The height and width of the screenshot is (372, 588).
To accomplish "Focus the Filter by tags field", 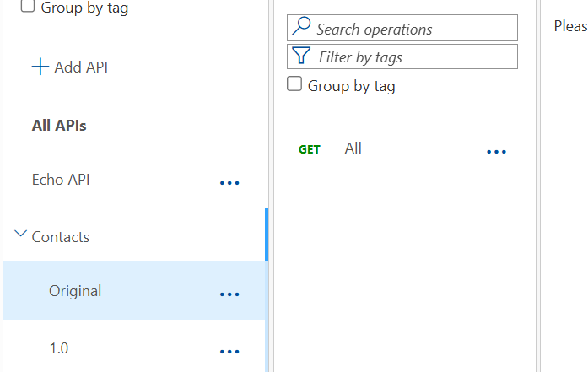I will coord(402,57).
